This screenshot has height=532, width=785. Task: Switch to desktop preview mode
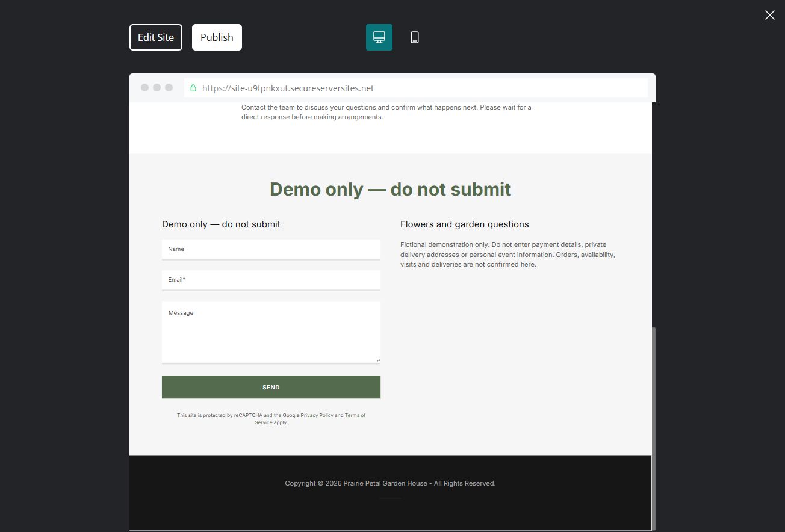[x=379, y=37]
